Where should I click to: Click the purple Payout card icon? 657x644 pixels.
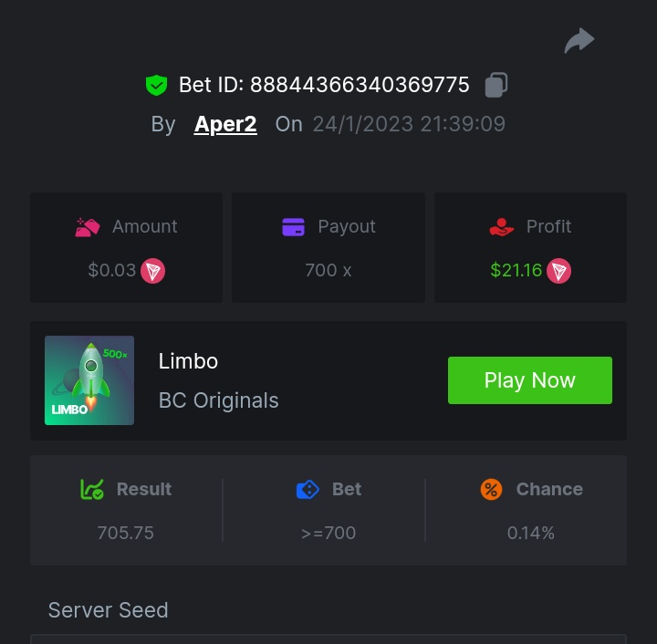(x=294, y=227)
